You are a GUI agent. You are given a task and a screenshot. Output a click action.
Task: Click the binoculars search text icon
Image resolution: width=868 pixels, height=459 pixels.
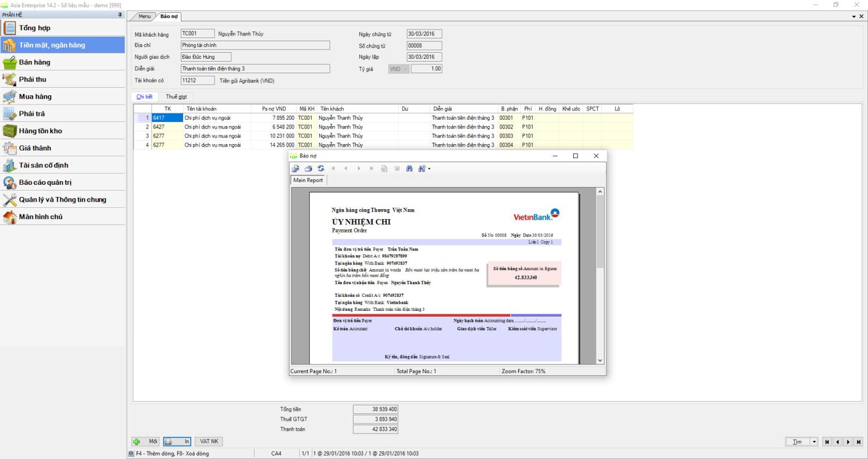(x=409, y=168)
